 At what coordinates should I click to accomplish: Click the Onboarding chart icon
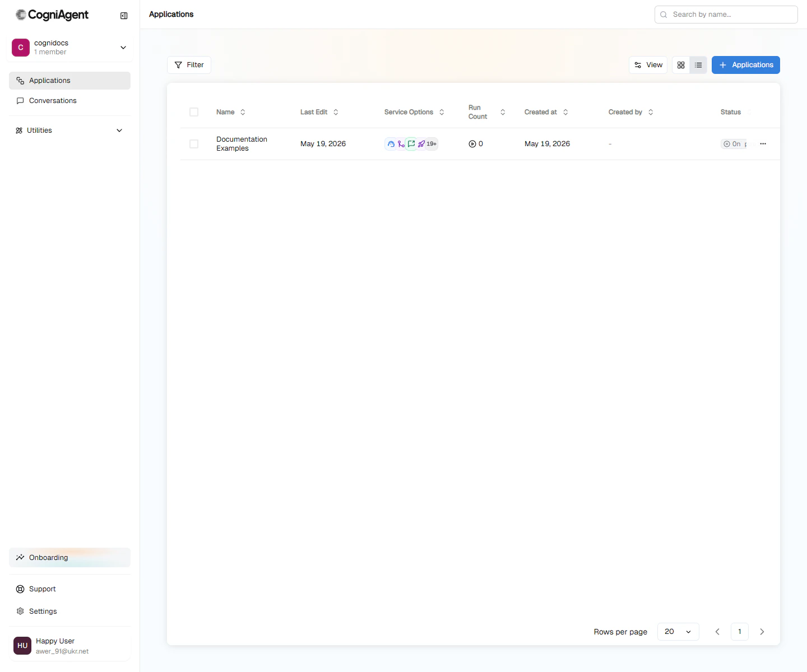[20, 558]
